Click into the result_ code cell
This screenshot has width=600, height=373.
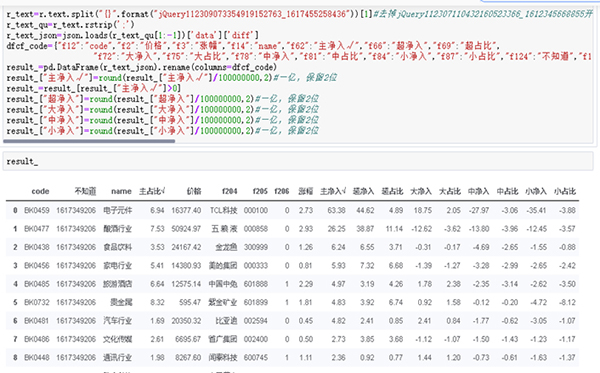298,161
